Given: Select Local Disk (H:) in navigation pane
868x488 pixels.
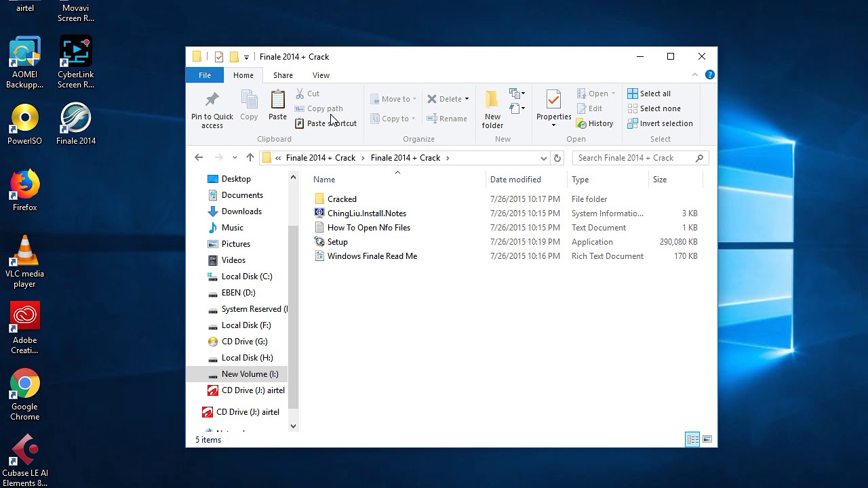Looking at the screenshot, I should [x=247, y=358].
